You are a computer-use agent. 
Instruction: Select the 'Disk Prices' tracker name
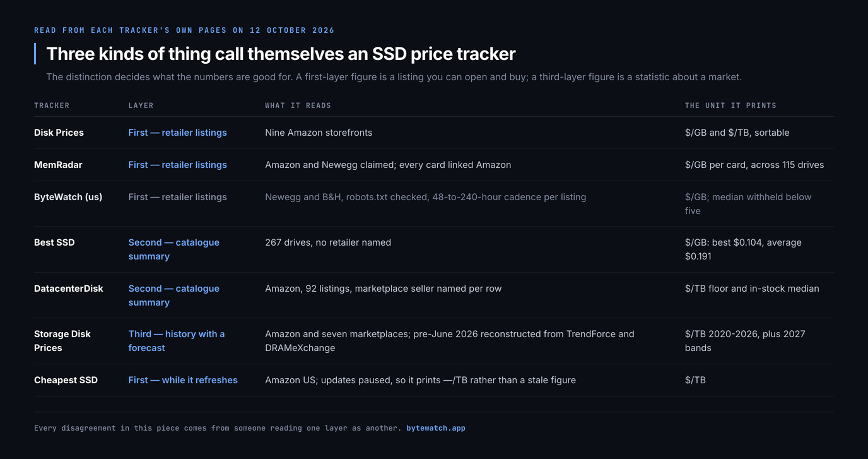click(59, 133)
